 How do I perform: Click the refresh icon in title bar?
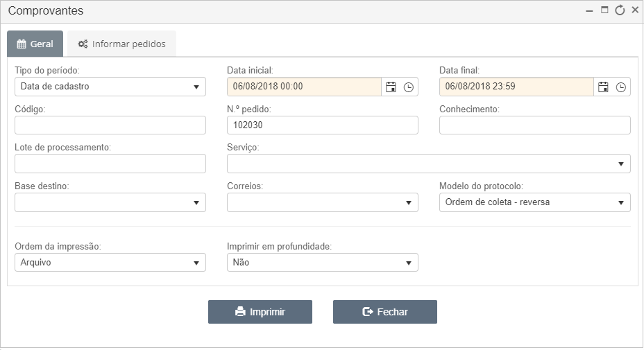coord(620,10)
